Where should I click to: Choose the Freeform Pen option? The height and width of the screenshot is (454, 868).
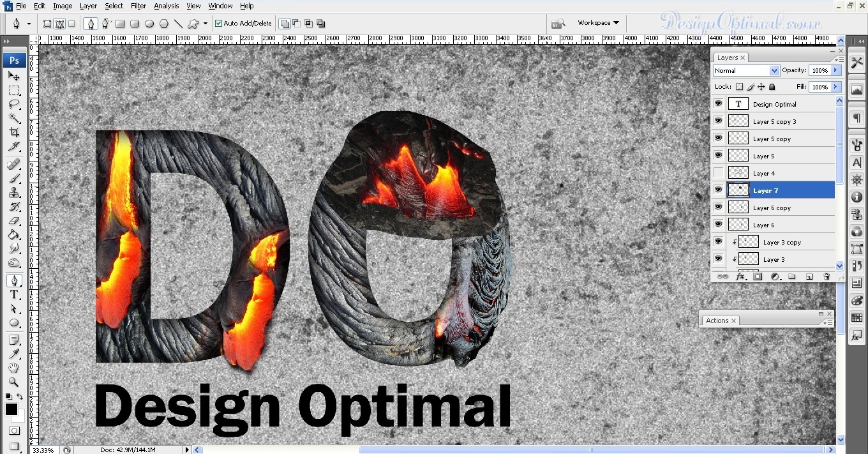(106, 24)
